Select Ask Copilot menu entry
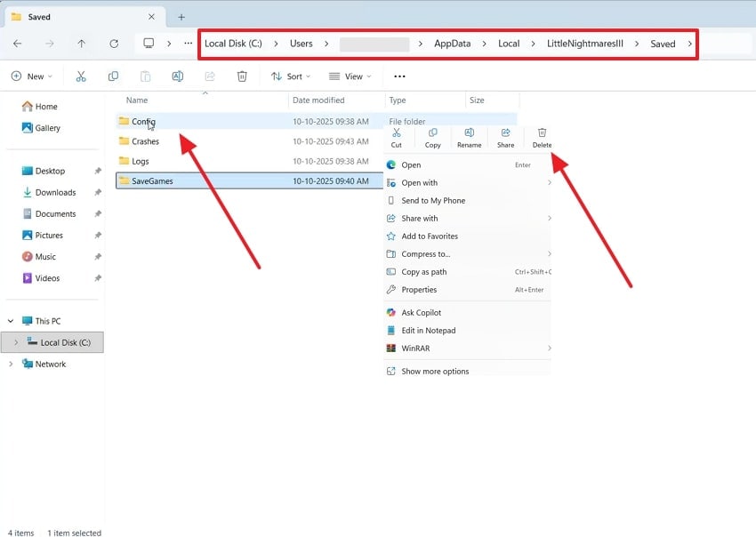 coord(467,312)
